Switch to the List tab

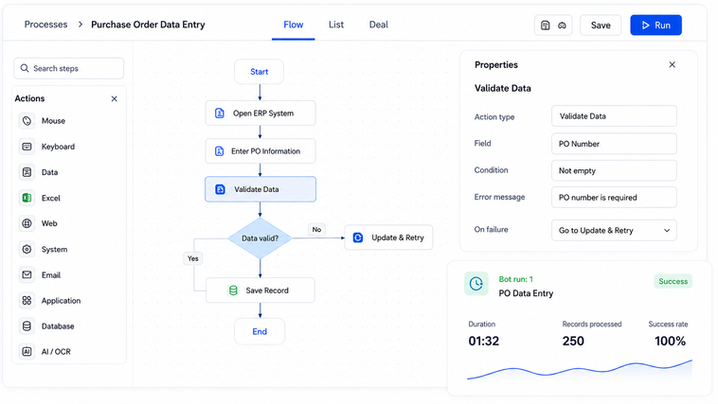[336, 25]
